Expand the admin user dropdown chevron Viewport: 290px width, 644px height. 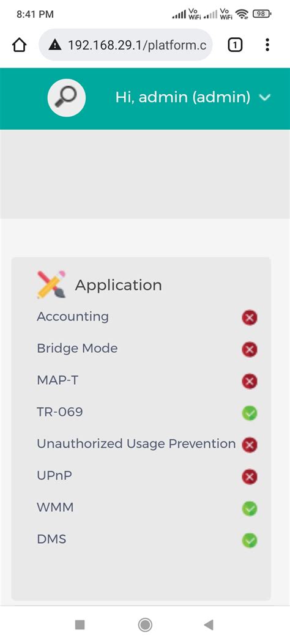pos(265,98)
